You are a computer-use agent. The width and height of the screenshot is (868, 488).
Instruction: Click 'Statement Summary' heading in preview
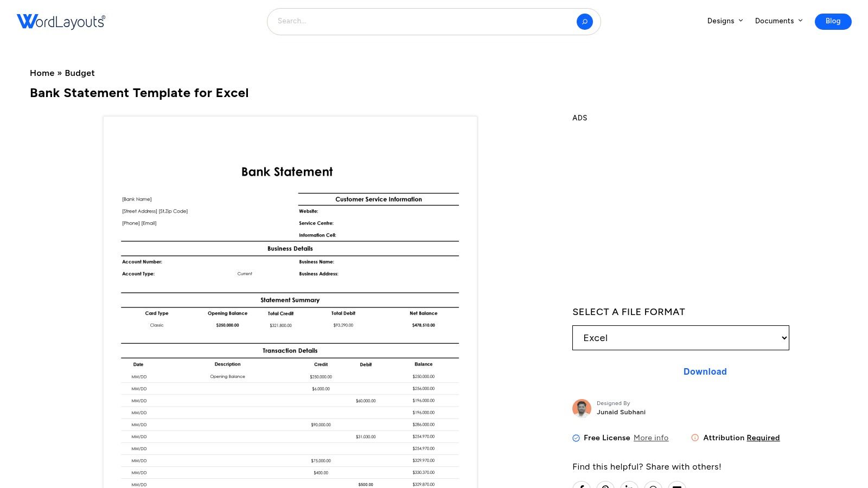pyautogui.click(x=290, y=300)
